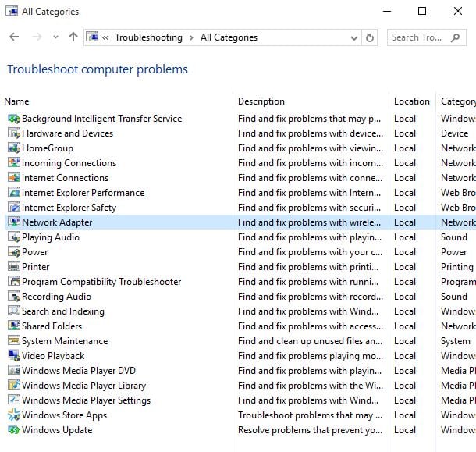476x452 pixels.
Task: Click the Windows Store Apps icon
Action: point(14,415)
